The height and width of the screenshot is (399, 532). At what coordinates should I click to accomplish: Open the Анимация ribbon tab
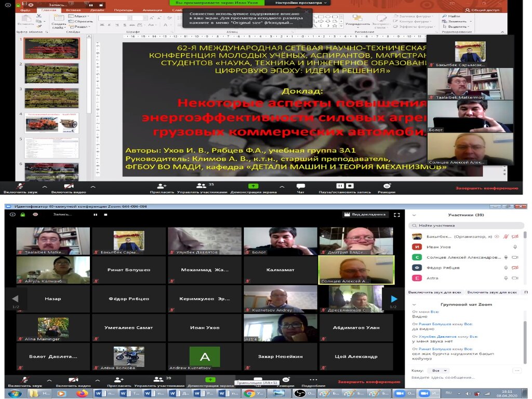click(152, 10)
